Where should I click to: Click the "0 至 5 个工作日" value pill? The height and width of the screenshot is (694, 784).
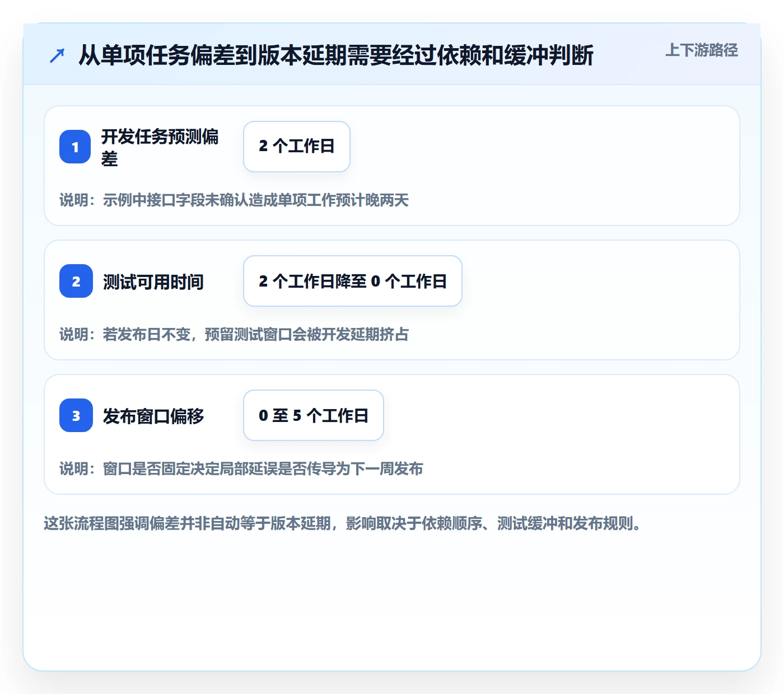pos(314,415)
